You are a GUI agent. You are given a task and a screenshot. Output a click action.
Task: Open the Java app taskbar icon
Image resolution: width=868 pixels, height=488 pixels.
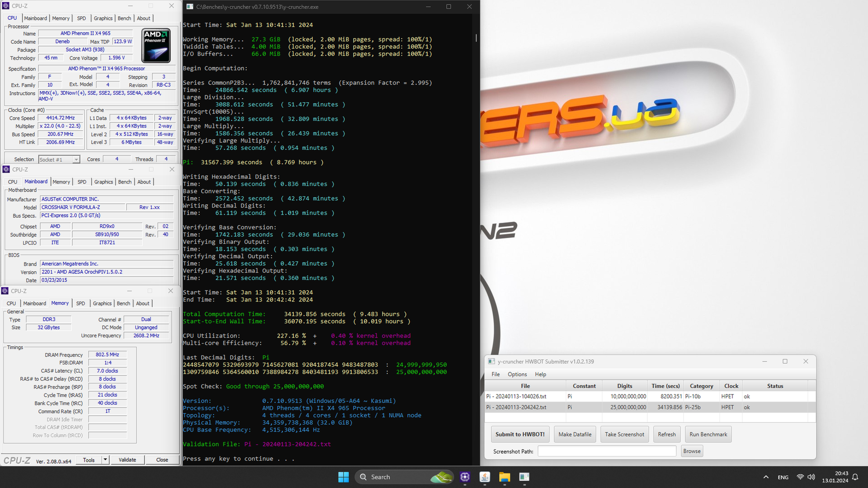tap(485, 477)
